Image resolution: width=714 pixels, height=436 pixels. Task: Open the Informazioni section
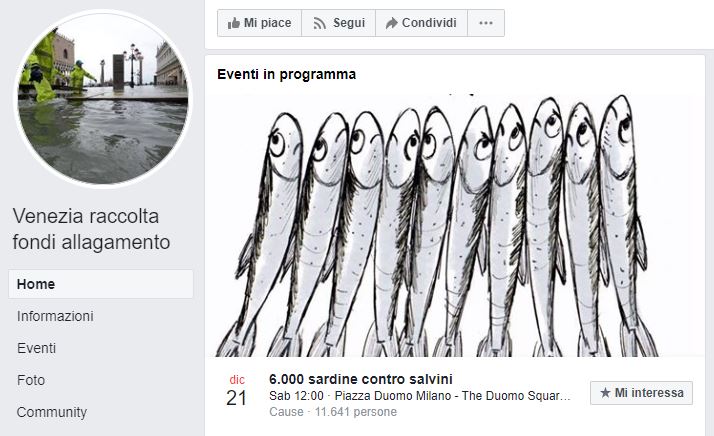point(55,316)
